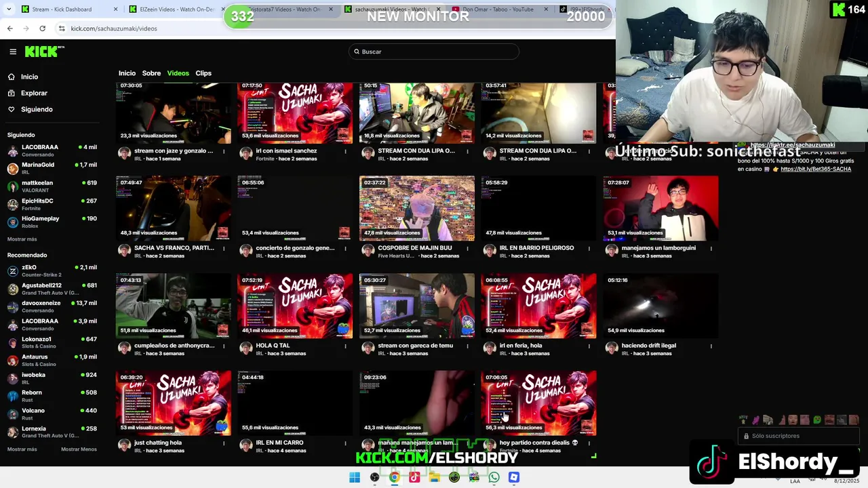Open Lokonazo1 recommended channel avatar

pos(13,342)
